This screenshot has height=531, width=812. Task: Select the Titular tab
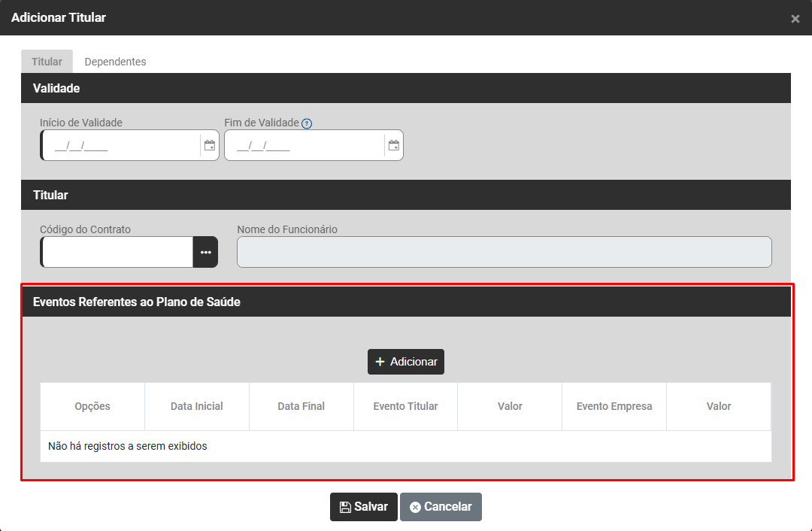click(x=47, y=62)
